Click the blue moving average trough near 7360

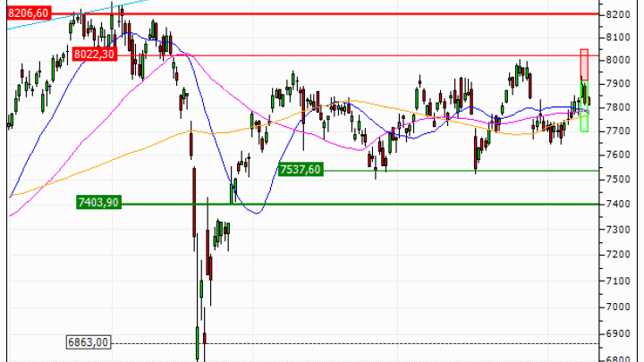(x=256, y=213)
